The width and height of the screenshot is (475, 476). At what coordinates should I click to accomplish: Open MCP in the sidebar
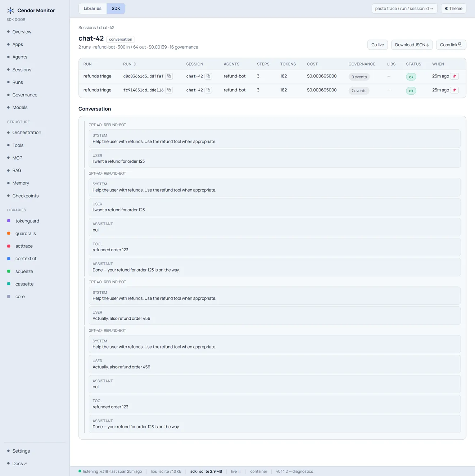pos(17,158)
